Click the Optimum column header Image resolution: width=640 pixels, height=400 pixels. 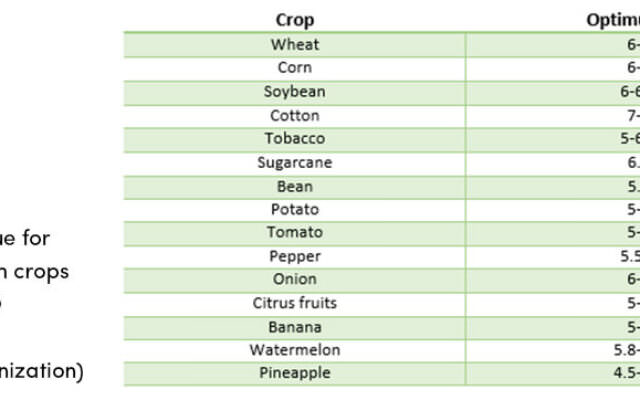(x=613, y=20)
